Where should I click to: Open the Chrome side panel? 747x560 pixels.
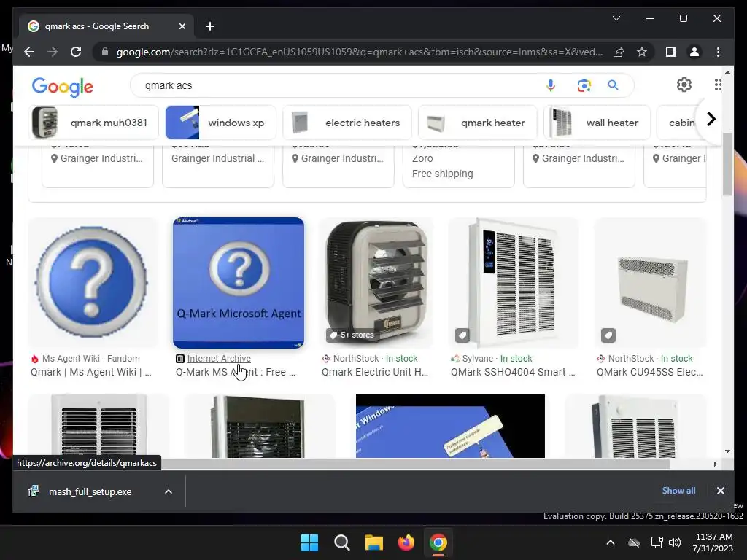point(671,52)
